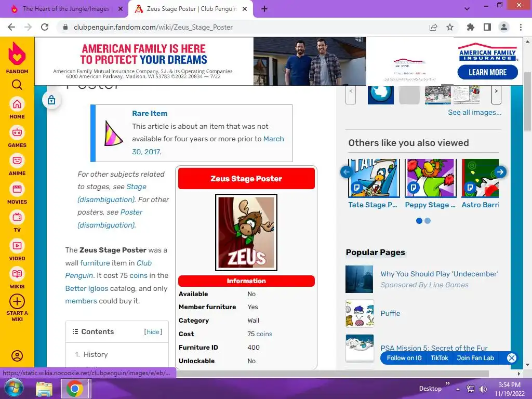Image resolution: width=532 pixels, height=399 pixels.
Task: Open Chrome profile avatar
Action: (504, 27)
